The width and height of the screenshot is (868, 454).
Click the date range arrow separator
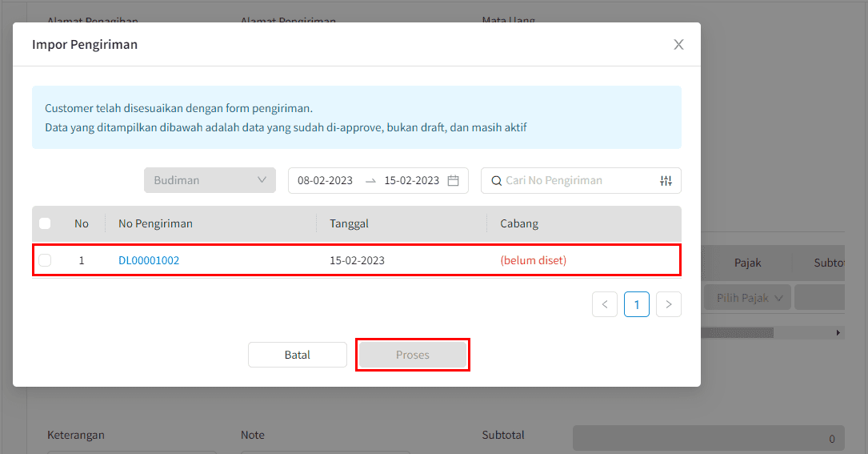click(x=370, y=181)
